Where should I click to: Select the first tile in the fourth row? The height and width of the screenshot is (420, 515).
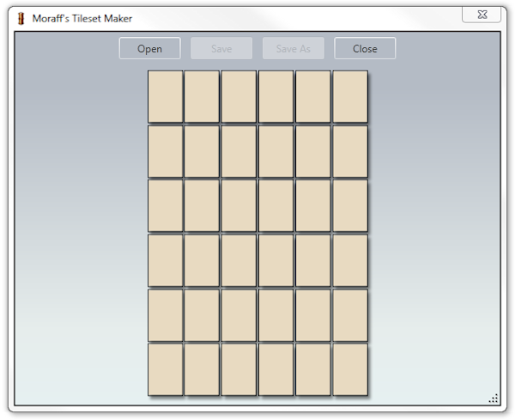click(x=165, y=260)
